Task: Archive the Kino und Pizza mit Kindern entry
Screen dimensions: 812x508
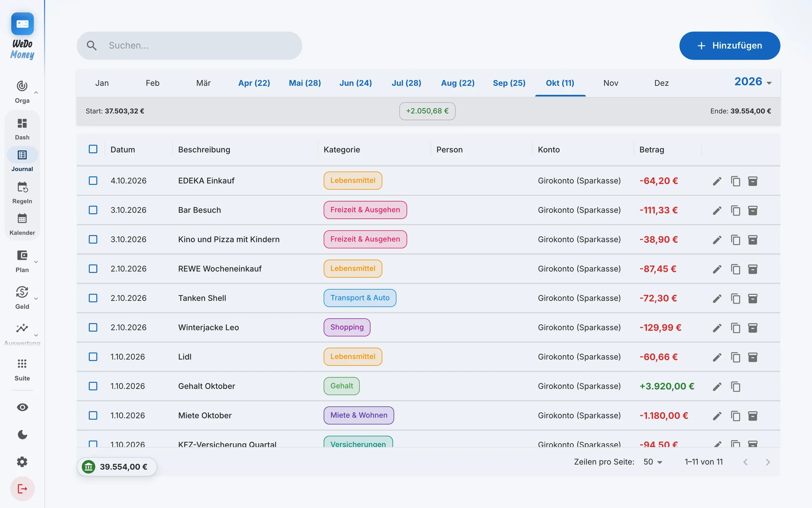Action: point(753,240)
